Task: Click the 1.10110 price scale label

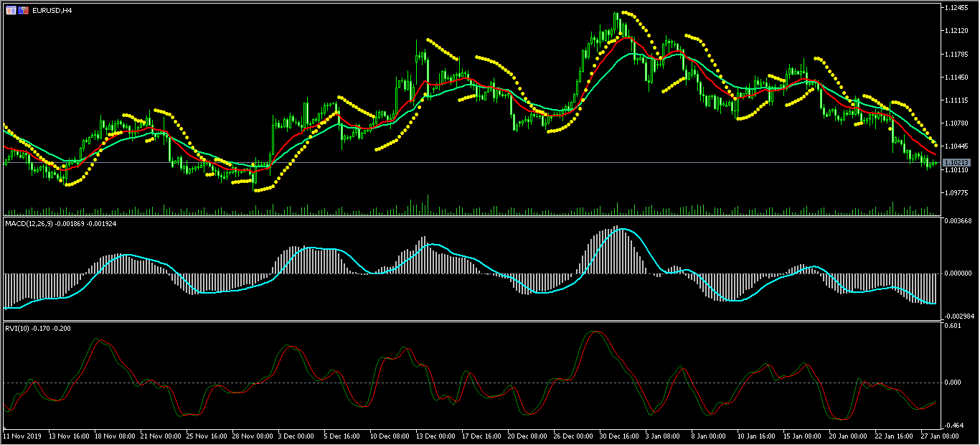Action: click(957, 170)
